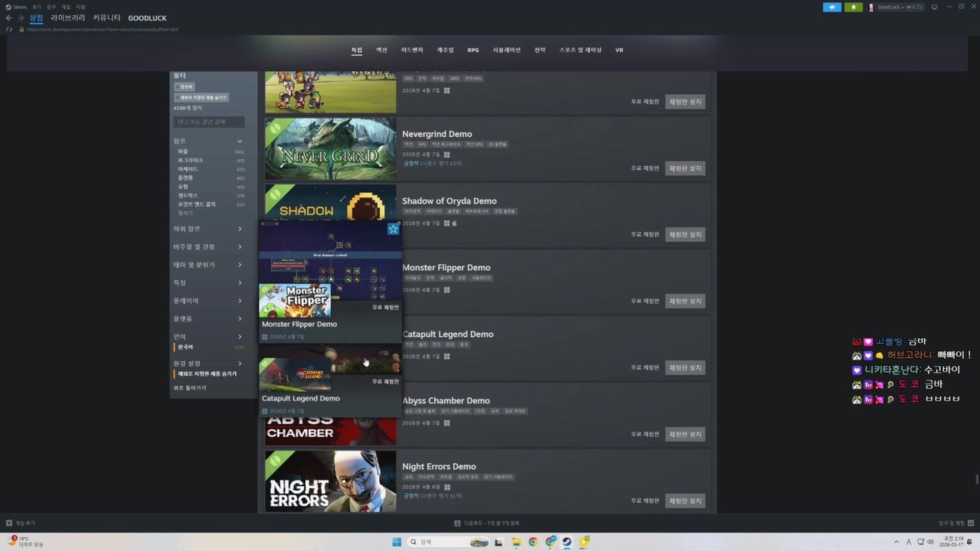Click the Windows taskbar search box

[448, 542]
